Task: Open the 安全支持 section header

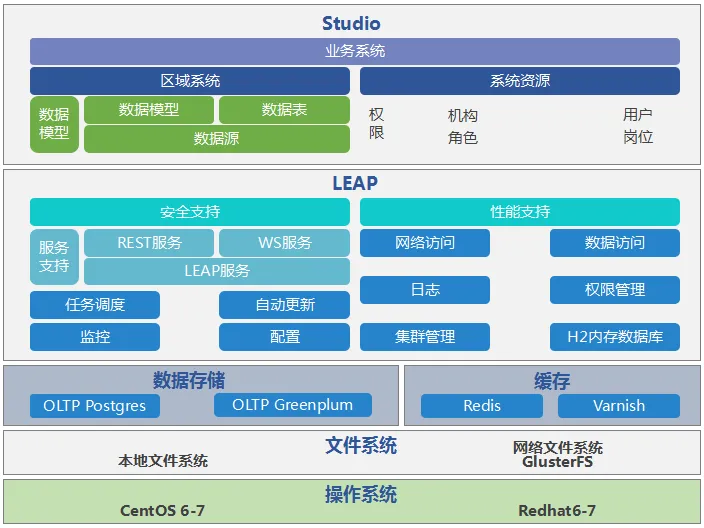Action: point(190,212)
